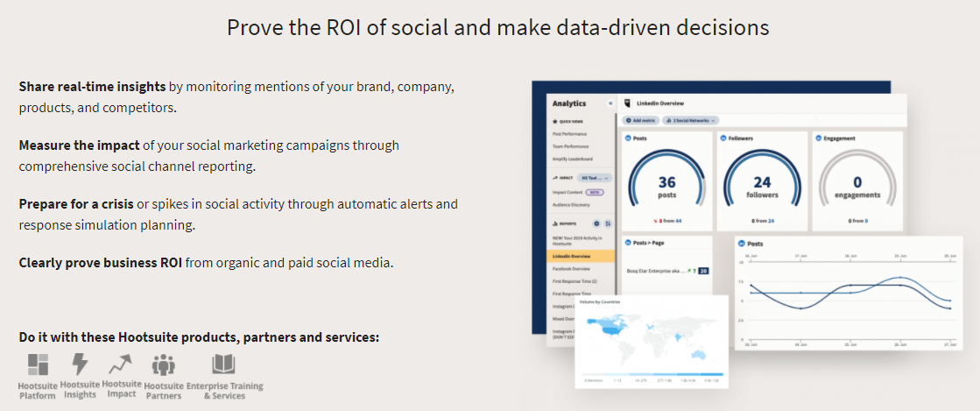This screenshot has height=411, width=980.
Task: Open the Hootsuite Partners people icon
Action: coord(164,365)
